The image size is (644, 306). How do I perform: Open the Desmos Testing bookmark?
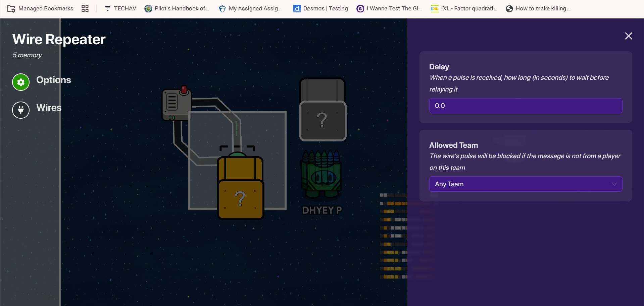(x=320, y=9)
